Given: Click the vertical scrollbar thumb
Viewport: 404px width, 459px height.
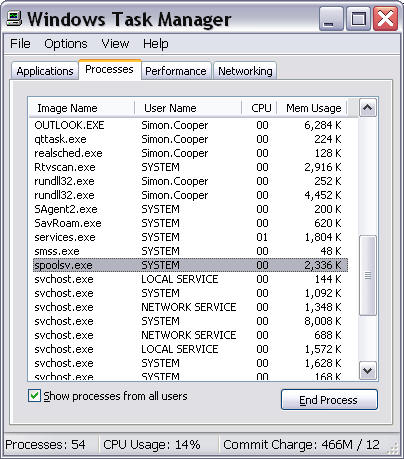Looking at the screenshot, I should (x=368, y=275).
